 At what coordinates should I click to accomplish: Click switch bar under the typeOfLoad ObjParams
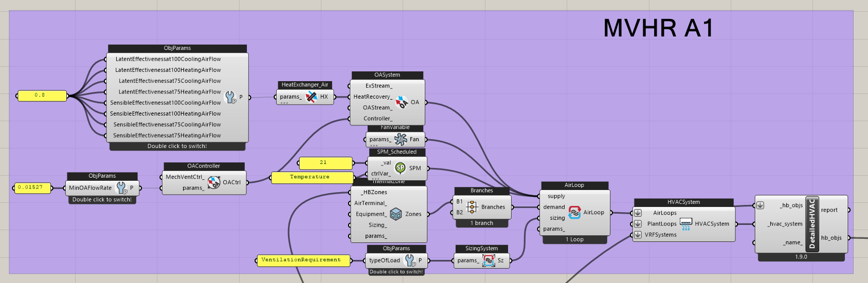pyautogui.click(x=396, y=272)
